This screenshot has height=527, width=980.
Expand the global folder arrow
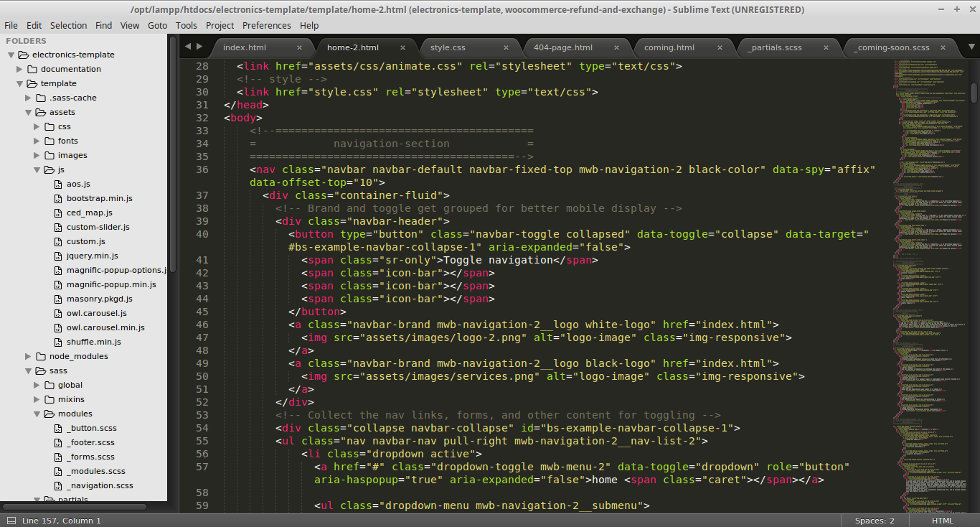[37, 385]
